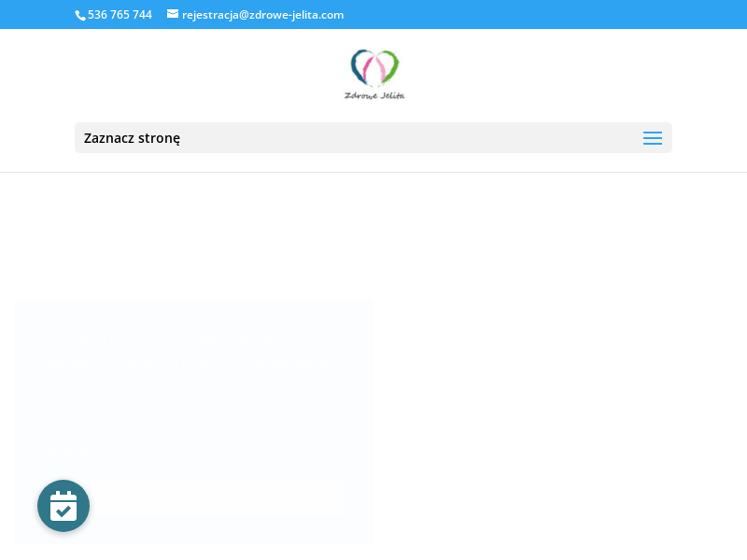The height and width of the screenshot is (560, 747).
Task: Call the number 536 765 744
Action: (x=120, y=15)
